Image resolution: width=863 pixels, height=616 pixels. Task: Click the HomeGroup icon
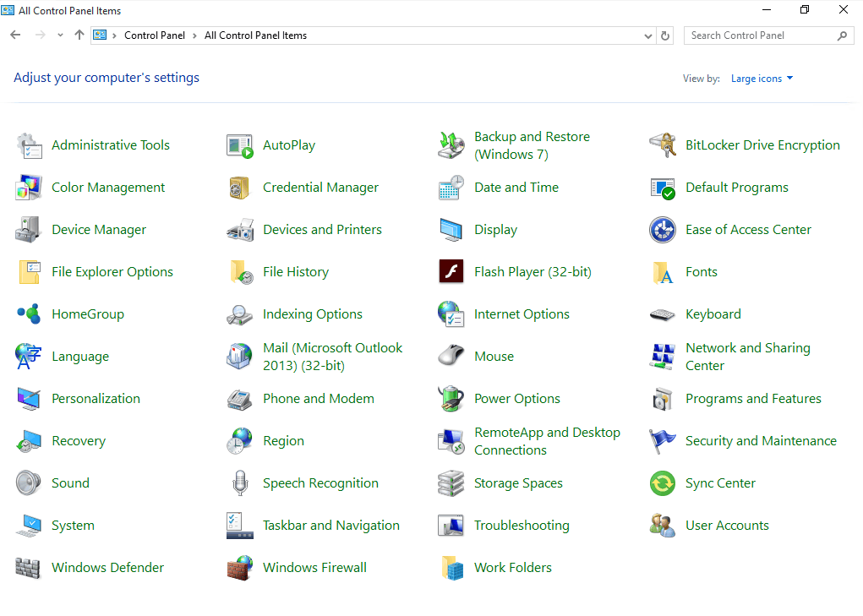(x=29, y=314)
